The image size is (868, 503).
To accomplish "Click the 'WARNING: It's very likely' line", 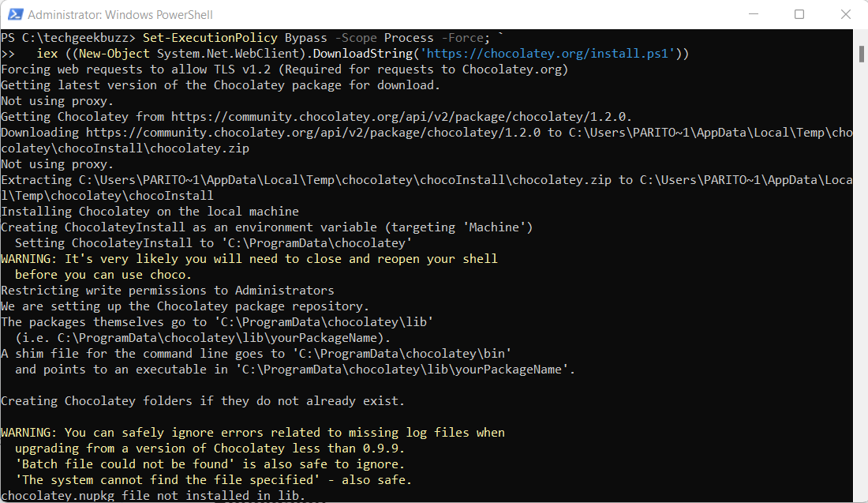I will [249, 259].
